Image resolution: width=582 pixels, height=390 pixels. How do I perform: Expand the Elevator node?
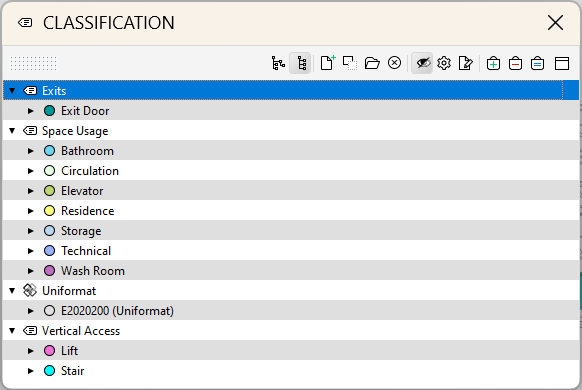point(31,191)
